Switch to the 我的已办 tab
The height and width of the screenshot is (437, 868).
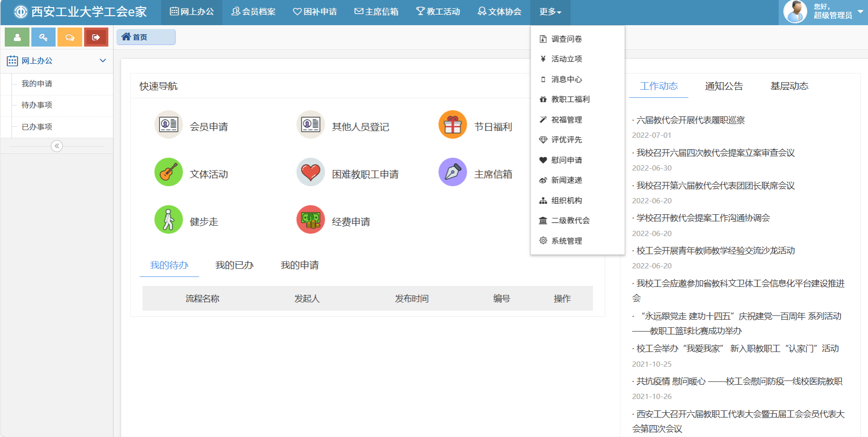(234, 265)
